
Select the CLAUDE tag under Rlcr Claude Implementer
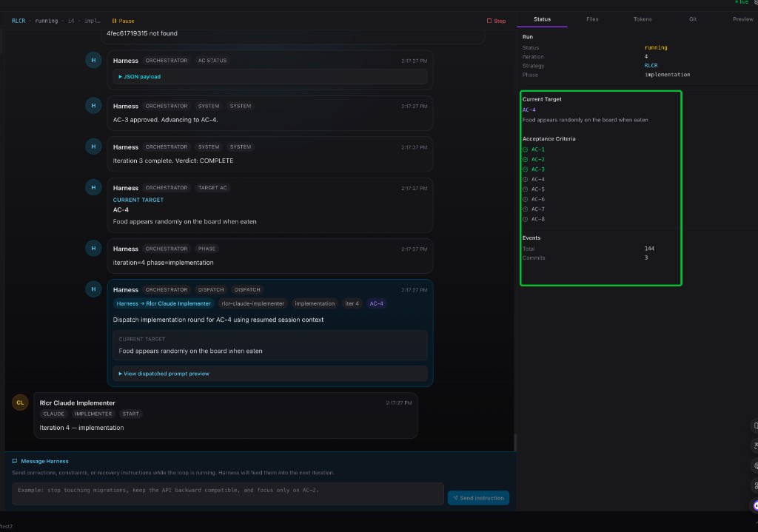point(53,414)
